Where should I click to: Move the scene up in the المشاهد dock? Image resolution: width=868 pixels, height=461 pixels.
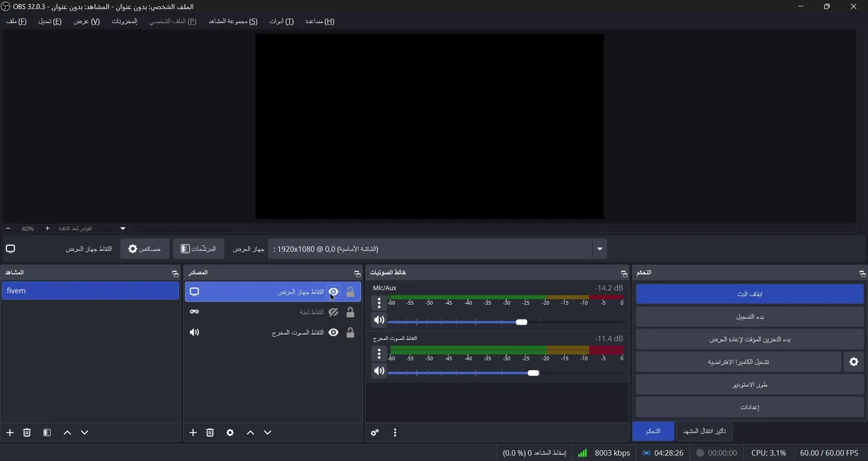tap(67, 433)
